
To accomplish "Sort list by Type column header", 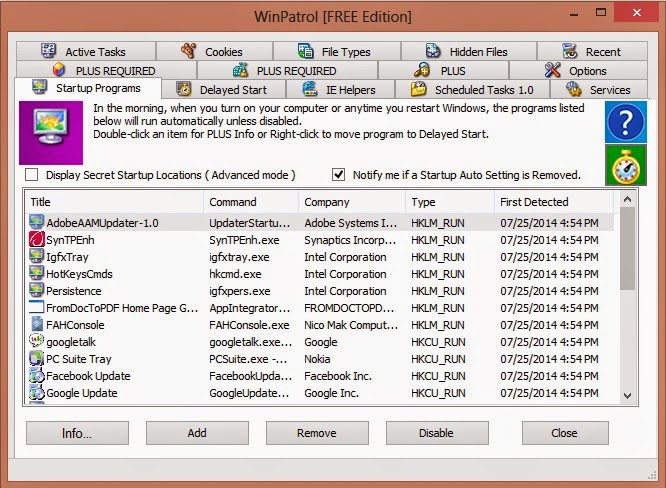I will pyautogui.click(x=450, y=202).
